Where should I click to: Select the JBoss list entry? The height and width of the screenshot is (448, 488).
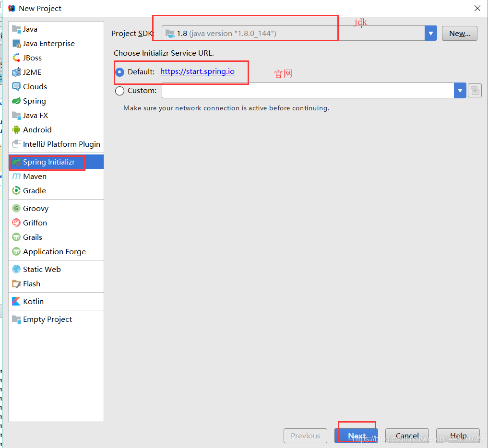(56, 58)
